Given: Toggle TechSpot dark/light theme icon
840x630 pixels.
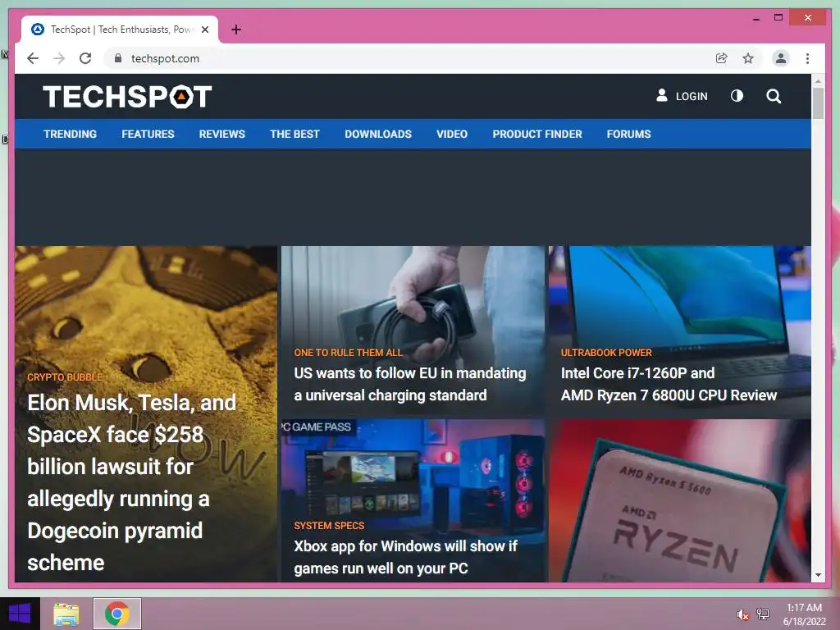Looking at the screenshot, I should [737, 96].
